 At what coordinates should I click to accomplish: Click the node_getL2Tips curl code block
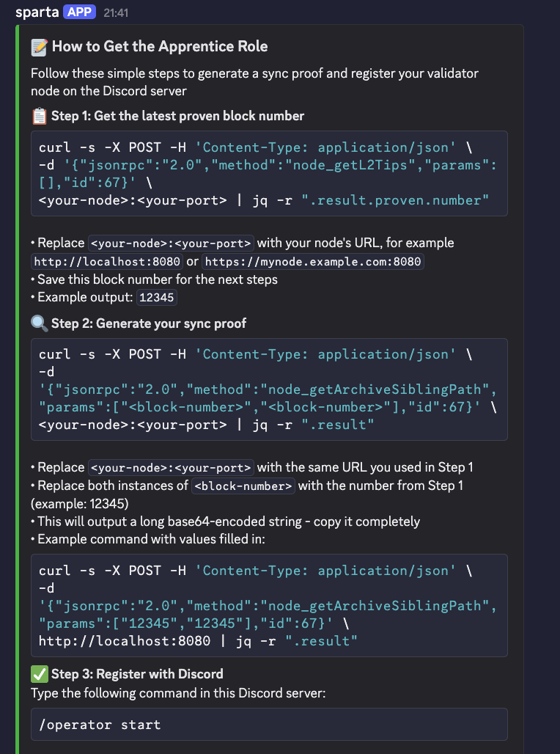coord(269,173)
